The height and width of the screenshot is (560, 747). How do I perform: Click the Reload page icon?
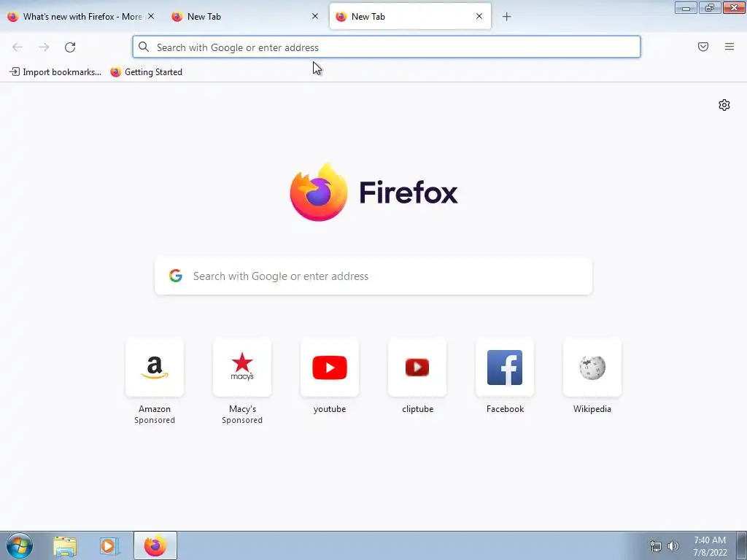click(x=70, y=47)
